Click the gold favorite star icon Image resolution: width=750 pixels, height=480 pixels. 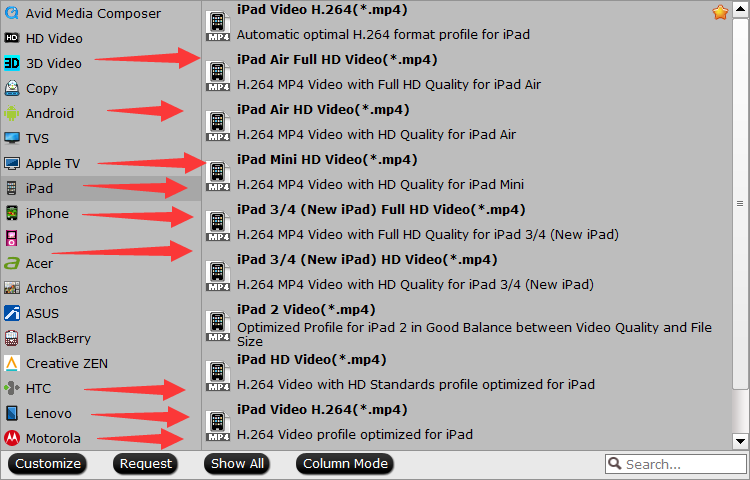pyautogui.click(x=720, y=12)
